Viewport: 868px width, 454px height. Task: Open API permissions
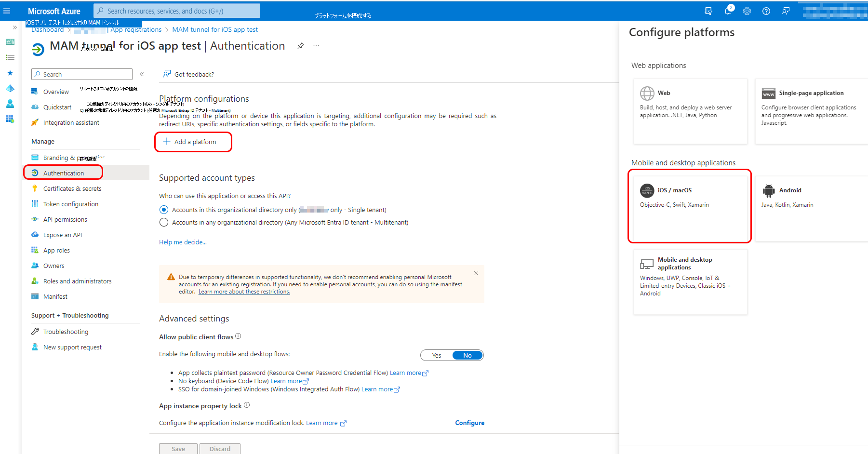coord(65,219)
